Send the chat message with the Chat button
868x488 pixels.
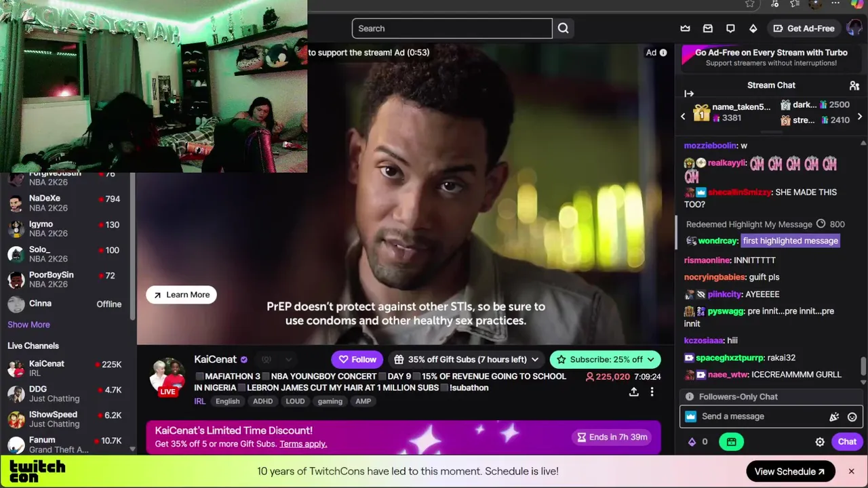click(847, 442)
